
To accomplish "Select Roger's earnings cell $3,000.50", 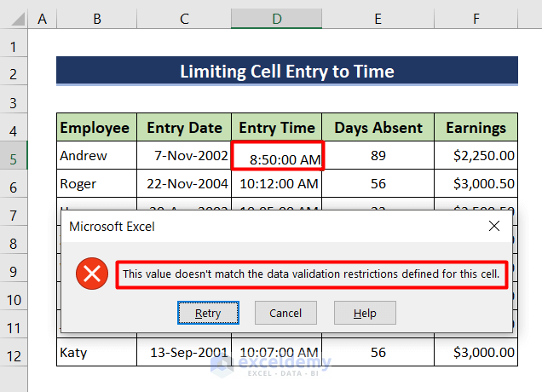I will coord(476,183).
